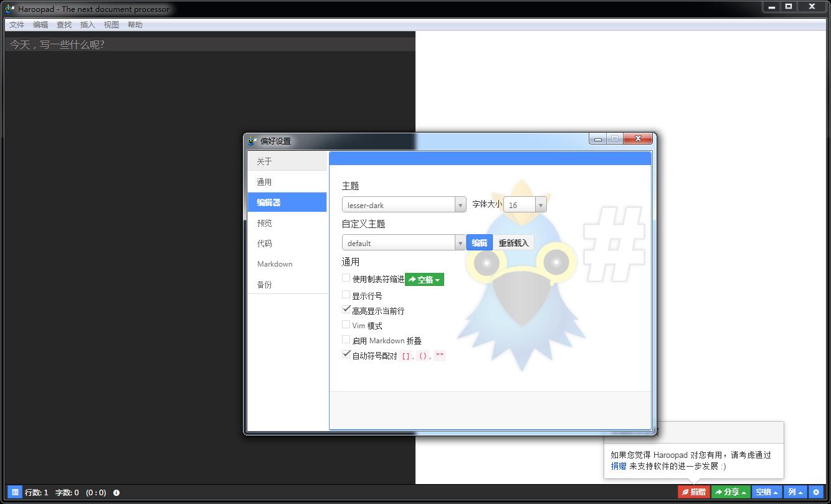Select 代码 tab in preferences sidebar
The width and height of the screenshot is (831, 504).
[287, 244]
